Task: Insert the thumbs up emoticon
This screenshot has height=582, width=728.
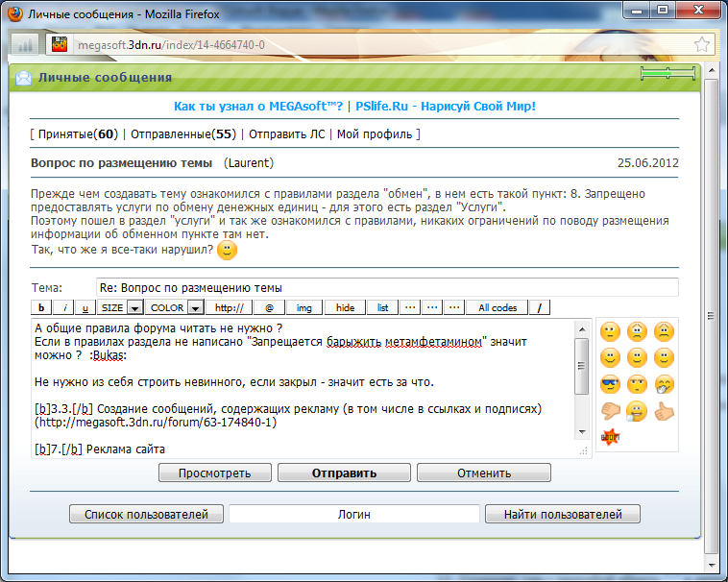Action: coord(664,411)
